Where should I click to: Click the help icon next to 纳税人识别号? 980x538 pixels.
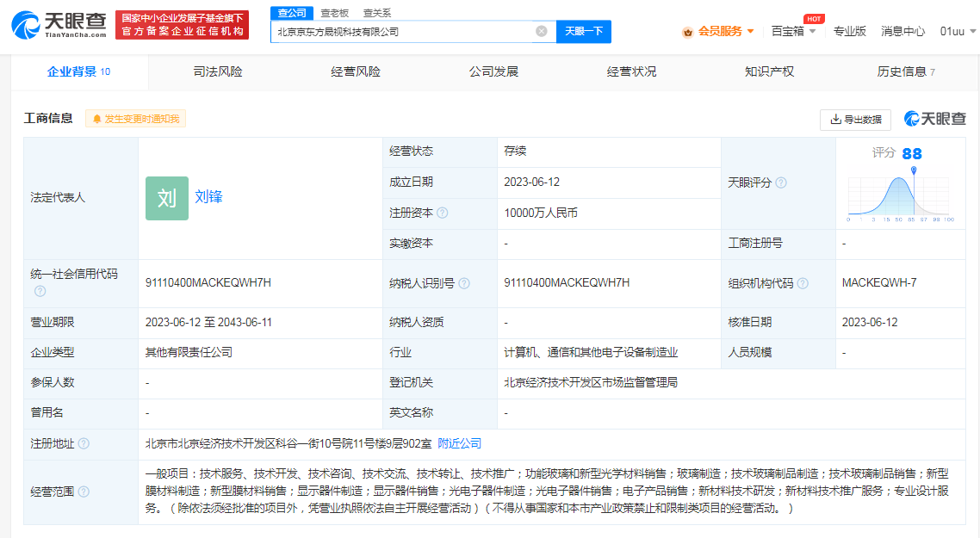click(x=464, y=284)
